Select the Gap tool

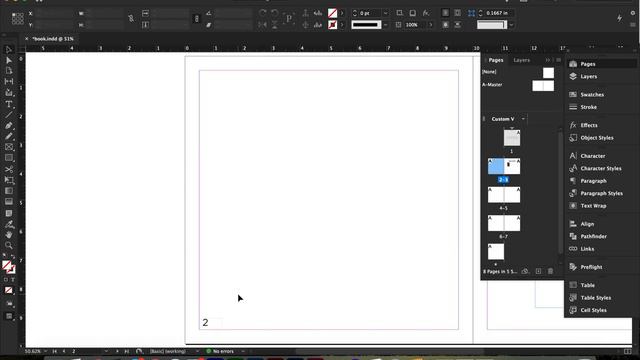coord(9,81)
